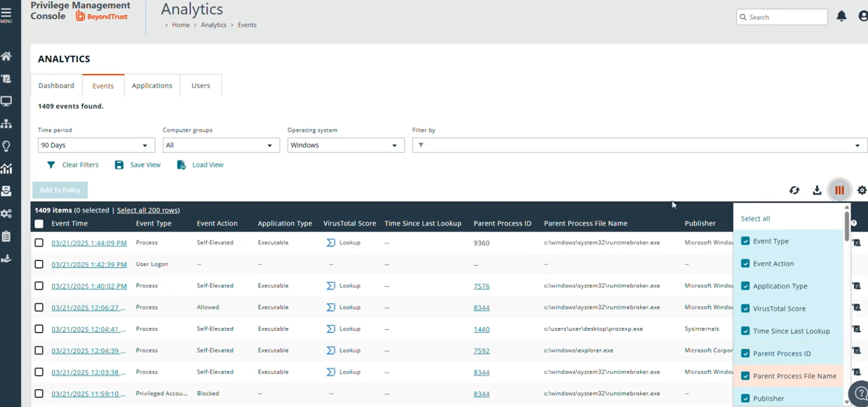Image resolution: width=868 pixels, height=407 pixels.
Task: Click the Clear Filters button
Action: 73,165
